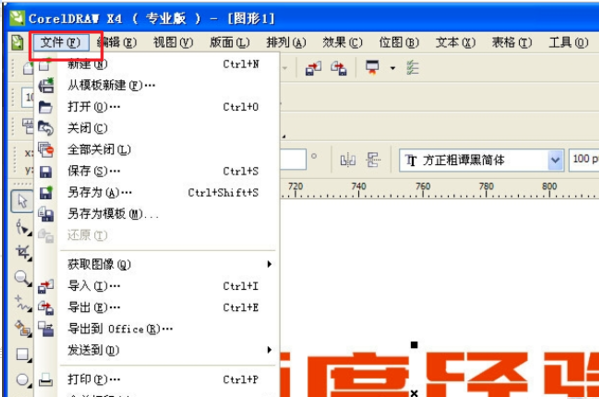
Task: Select the Pick tool in the toolbox
Action: point(22,201)
